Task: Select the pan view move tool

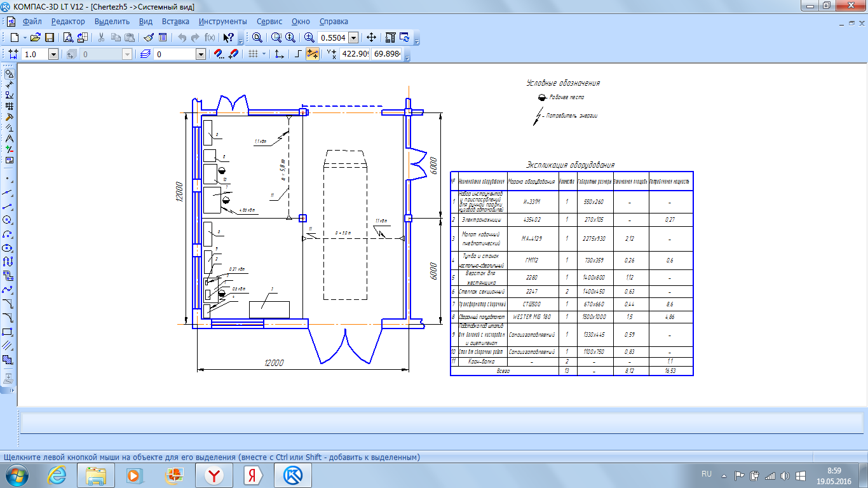Action: (372, 37)
